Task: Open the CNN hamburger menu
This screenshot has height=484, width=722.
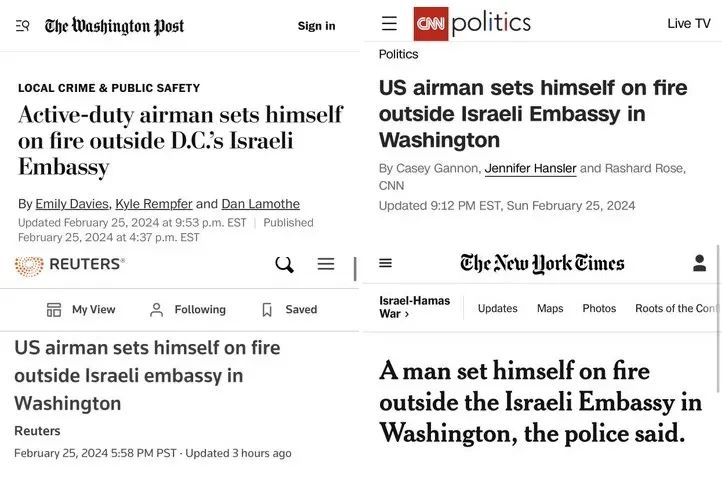Action: coord(389,23)
